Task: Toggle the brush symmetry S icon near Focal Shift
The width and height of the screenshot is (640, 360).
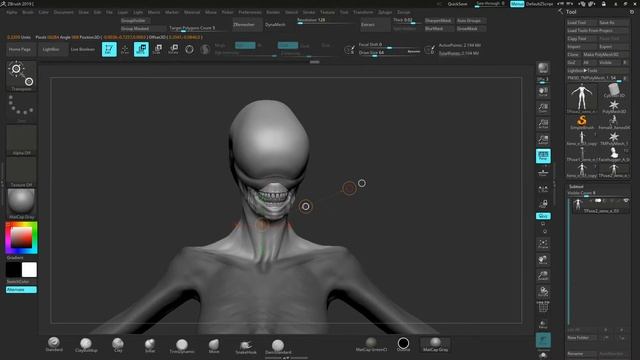Action: pos(349,49)
